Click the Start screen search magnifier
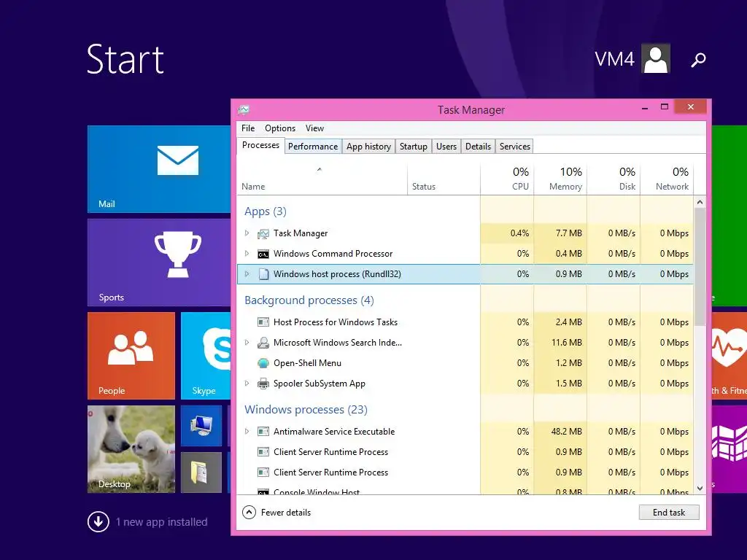This screenshot has width=747, height=560. click(x=698, y=60)
